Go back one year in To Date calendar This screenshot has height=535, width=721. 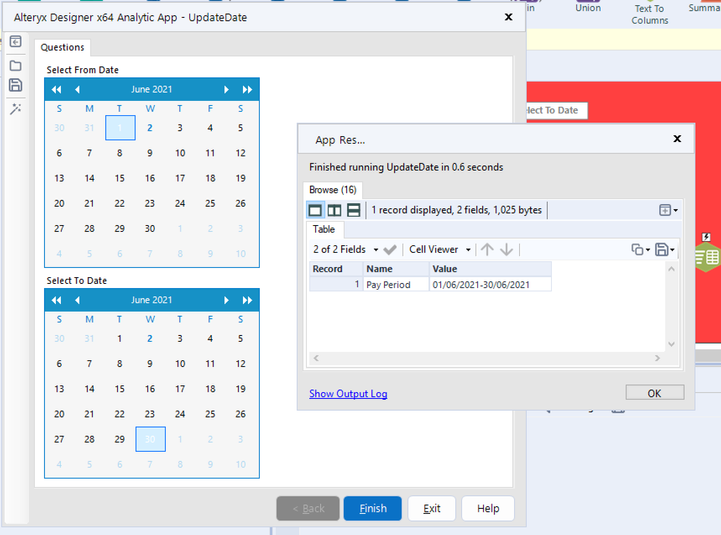pyautogui.click(x=56, y=300)
